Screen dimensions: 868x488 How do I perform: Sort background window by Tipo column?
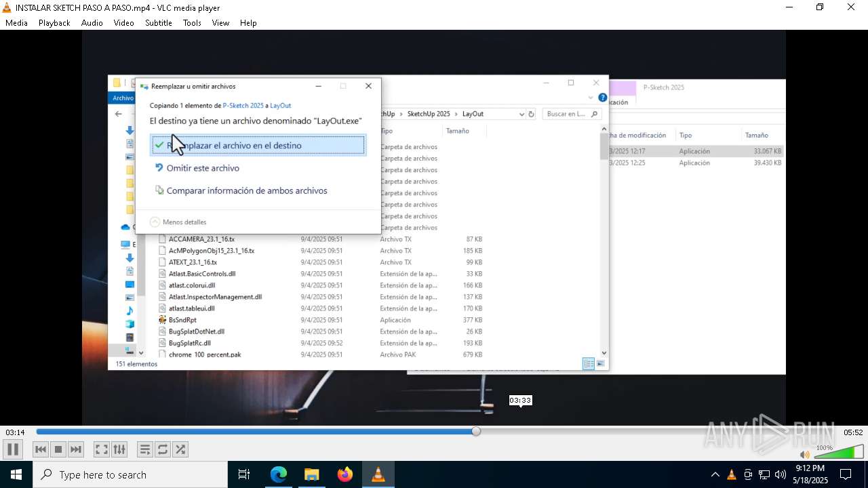coord(686,135)
